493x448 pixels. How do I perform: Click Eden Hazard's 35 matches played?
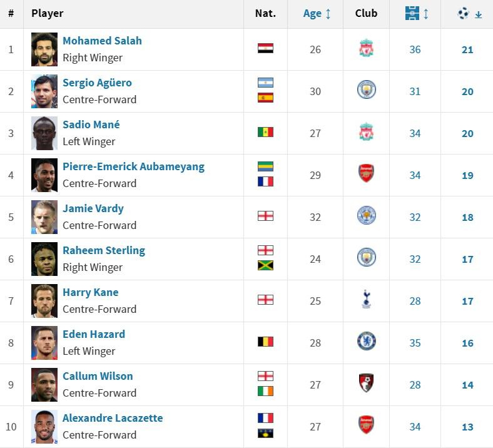[x=415, y=343]
